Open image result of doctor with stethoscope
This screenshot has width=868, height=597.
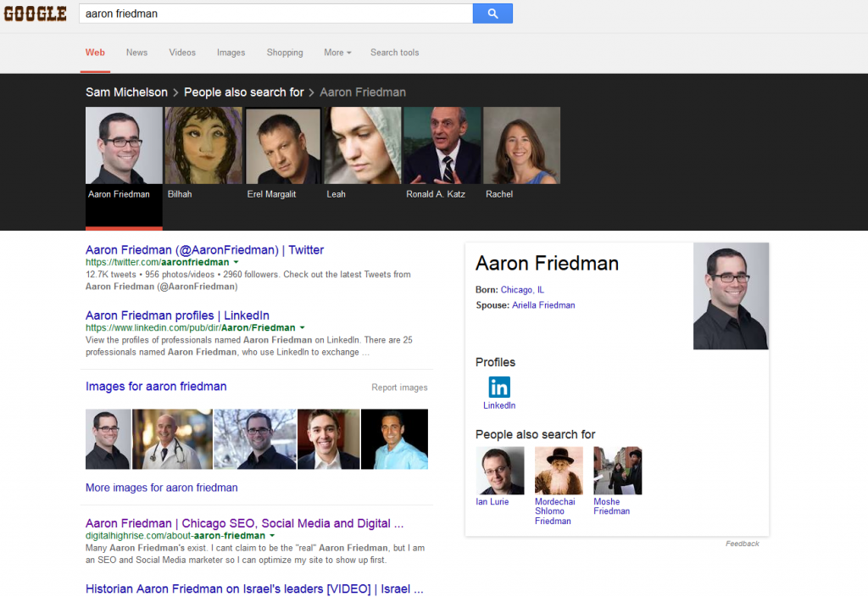coord(172,439)
